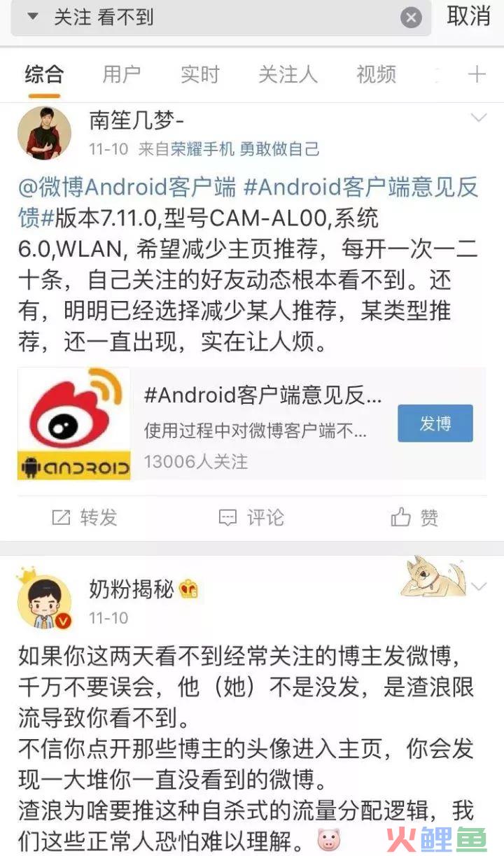Expand options chevron on 南笙几梦- post

pos(479,118)
